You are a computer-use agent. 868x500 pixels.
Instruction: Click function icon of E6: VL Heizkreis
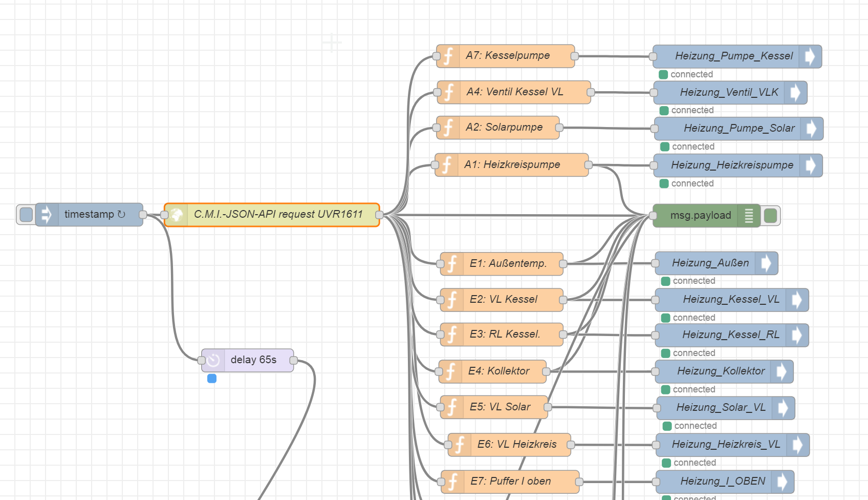(460, 445)
